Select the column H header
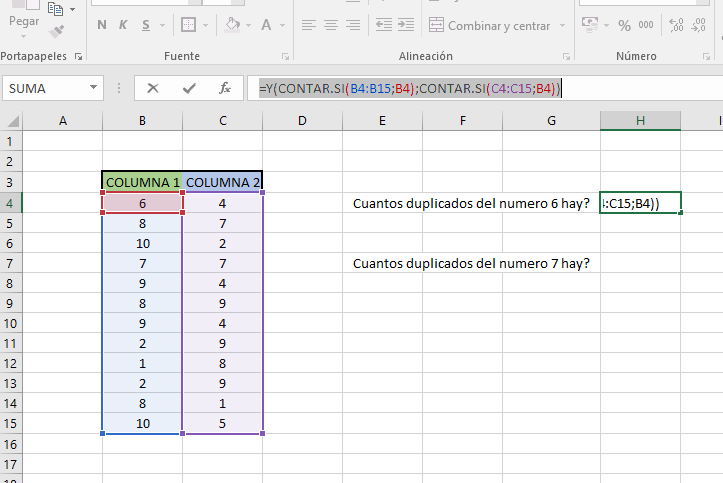The height and width of the screenshot is (483, 723). click(x=640, y=121)
